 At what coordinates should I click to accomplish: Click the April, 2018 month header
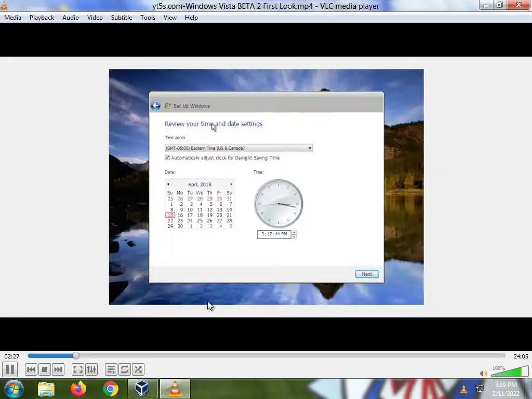click(x=199, y=184)
